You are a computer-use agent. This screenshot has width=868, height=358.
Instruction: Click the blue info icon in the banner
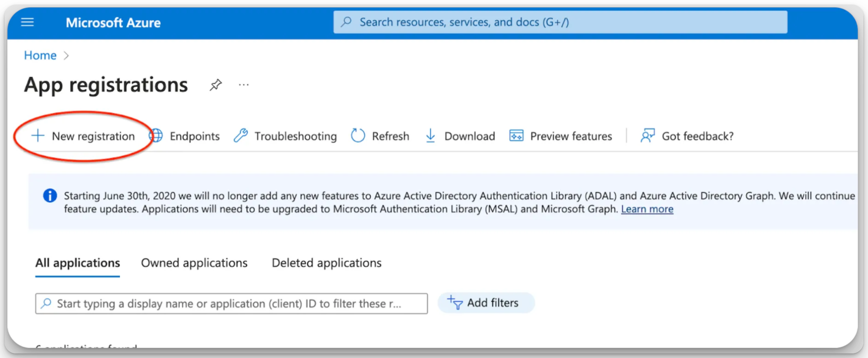point(50,195)
